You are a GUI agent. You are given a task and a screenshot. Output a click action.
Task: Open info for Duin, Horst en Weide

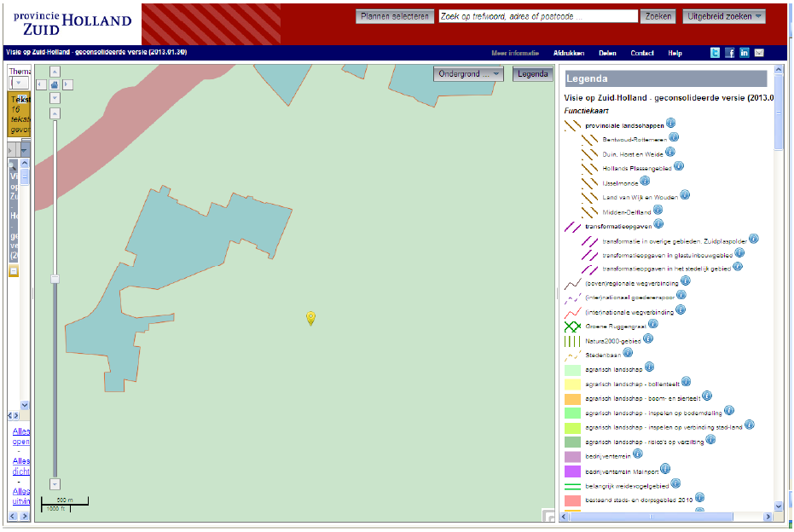(670, 152)
